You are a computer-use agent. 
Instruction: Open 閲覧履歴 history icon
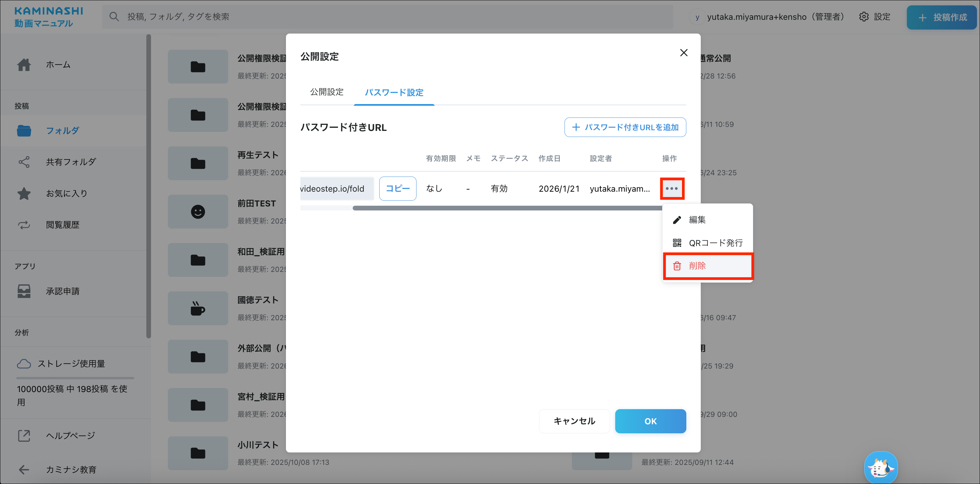(x=24, y=225)
